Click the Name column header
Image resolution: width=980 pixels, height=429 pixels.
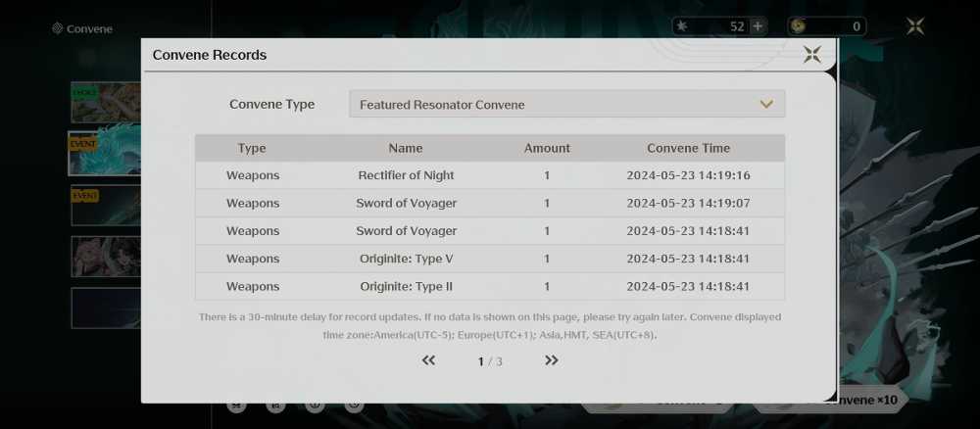406,148
